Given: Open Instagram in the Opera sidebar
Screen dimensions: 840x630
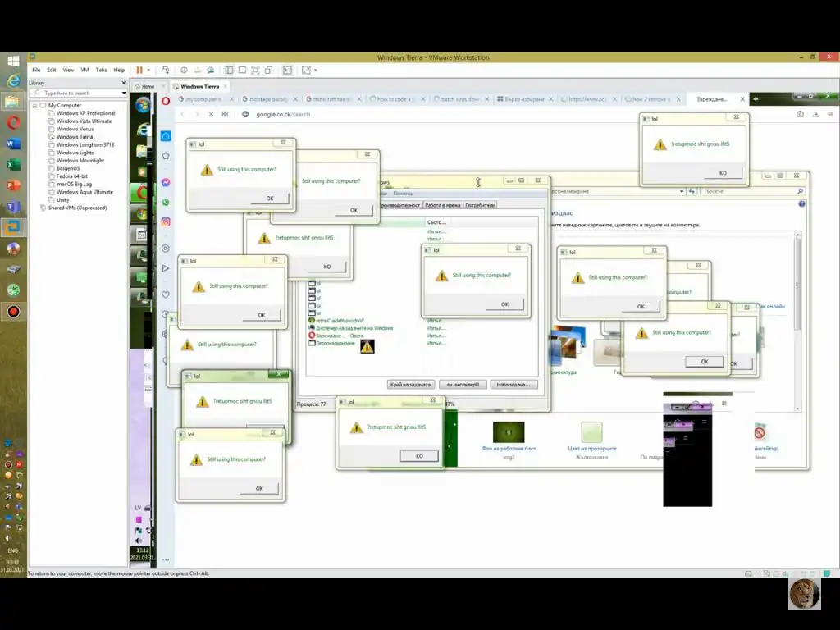Looking at the screenshot, I should tap(166, 221).
